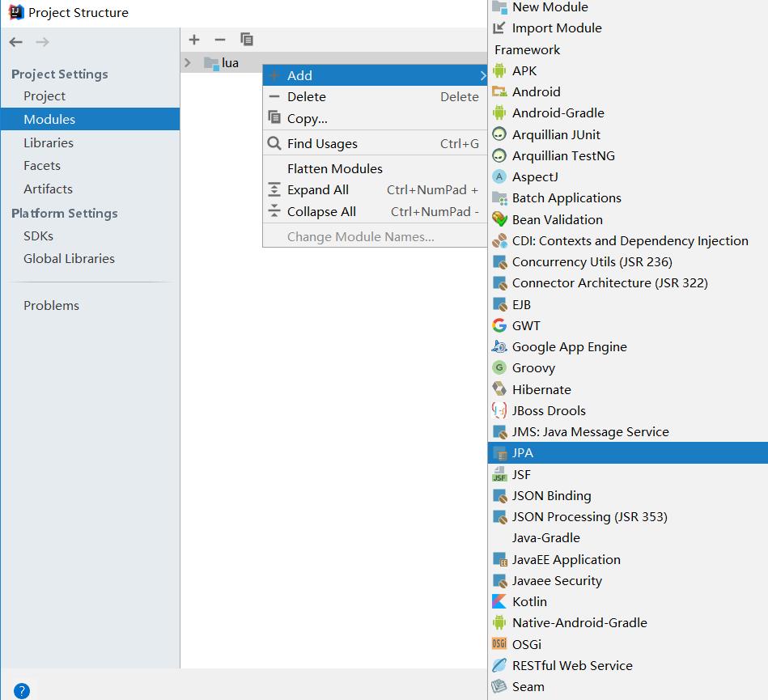The image size is (768, 700).
Task: Select Modules in the sidebar
Action: (90, 119)
